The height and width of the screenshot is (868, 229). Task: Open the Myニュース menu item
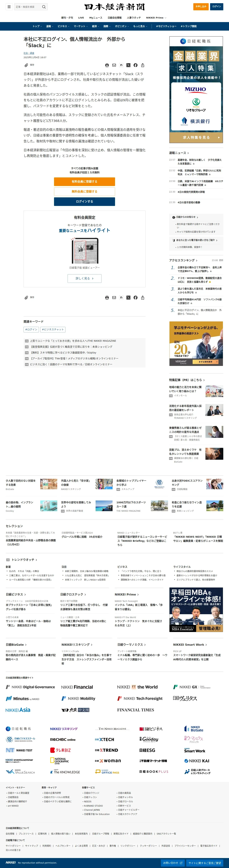[x=96, y=18]
